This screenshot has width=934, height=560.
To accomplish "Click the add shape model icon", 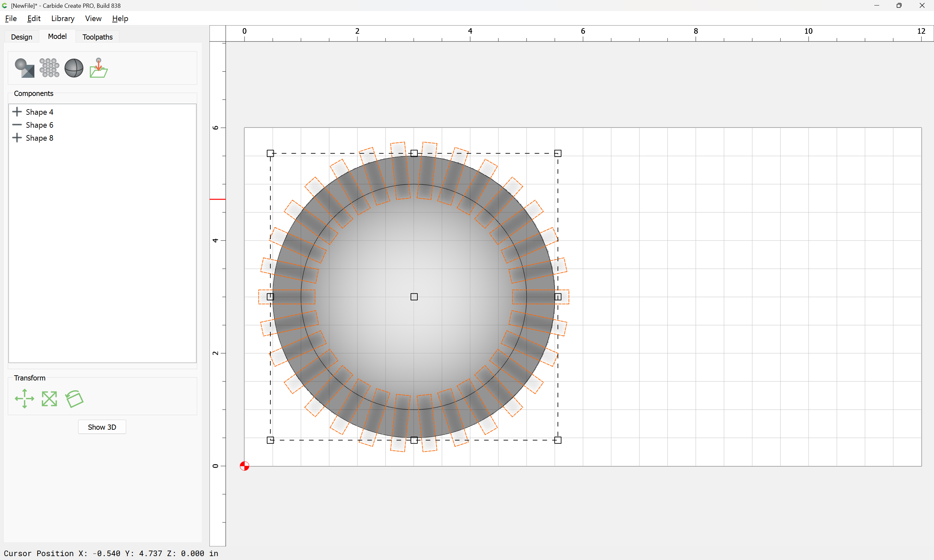I will pyautogui.click(x=25, y=68).
